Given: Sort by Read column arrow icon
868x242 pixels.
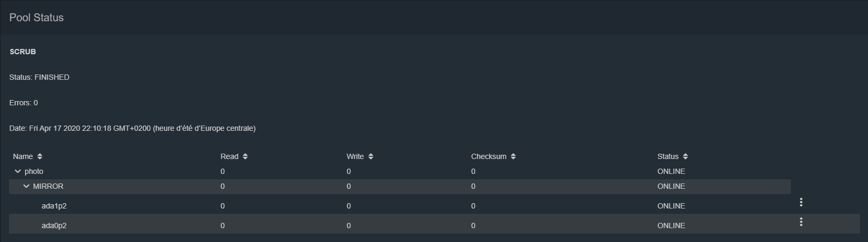Looking at the screenshot, I should click(245, 156).
